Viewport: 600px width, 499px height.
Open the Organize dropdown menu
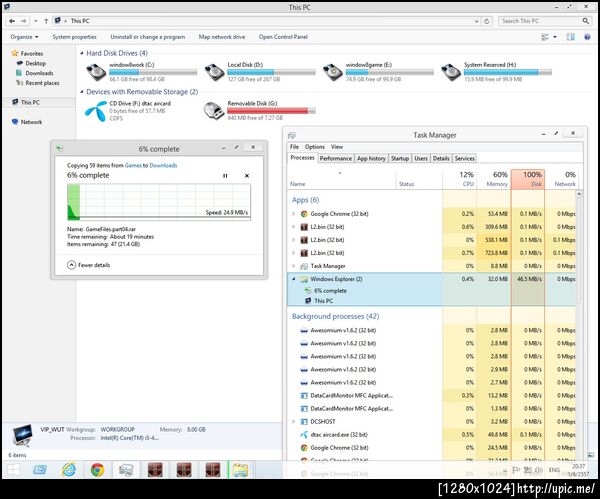point(24,37)
